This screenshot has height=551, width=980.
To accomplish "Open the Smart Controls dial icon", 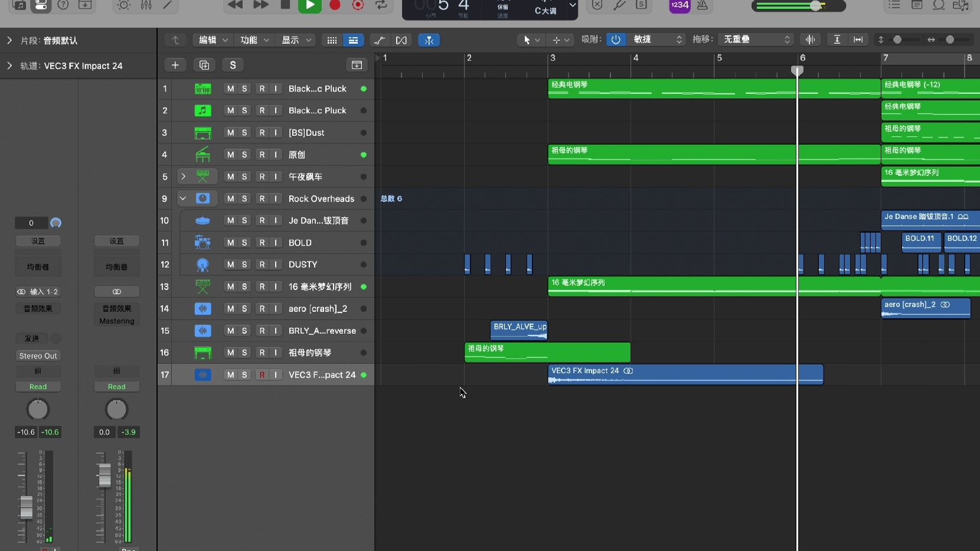I will pyautogui.click(x=123, y=5).
